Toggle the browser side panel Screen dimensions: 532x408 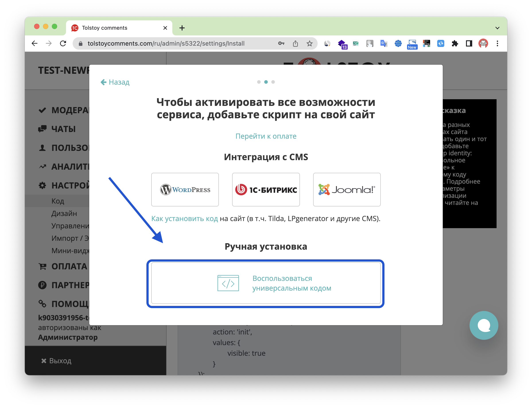pos(469,43)
